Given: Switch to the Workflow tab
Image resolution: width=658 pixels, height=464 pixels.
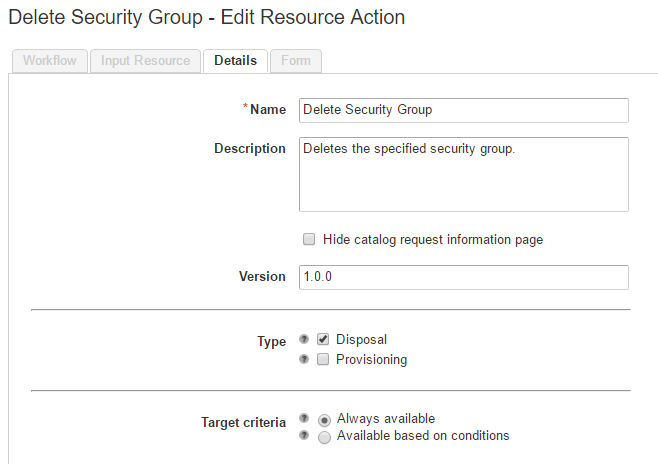Looking at the screenshot, I should click(x=50, y=61).
